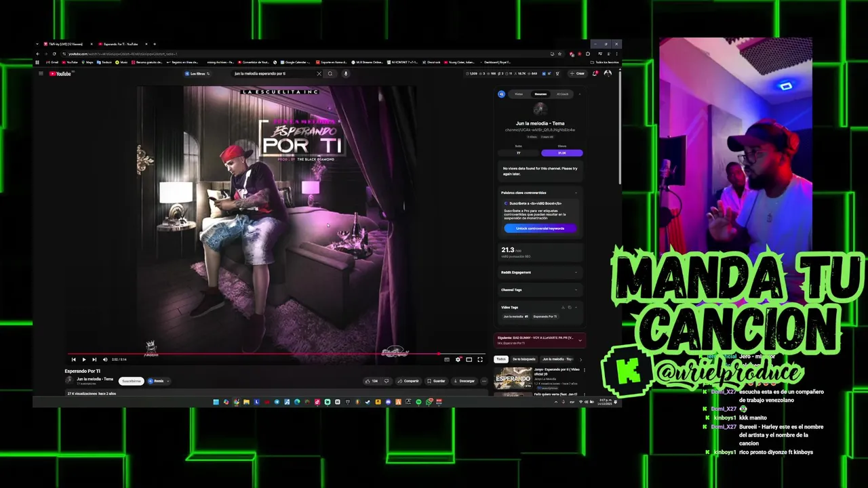The image size is (868, 488).
Task: Open player settings gear
Action: (x=458, y=359)
